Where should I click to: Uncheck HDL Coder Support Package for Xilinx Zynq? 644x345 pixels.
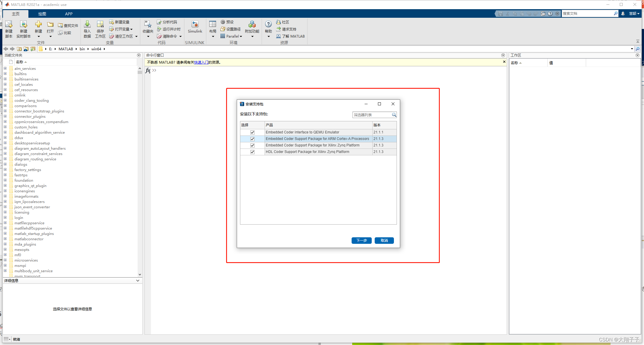point(252,152)
